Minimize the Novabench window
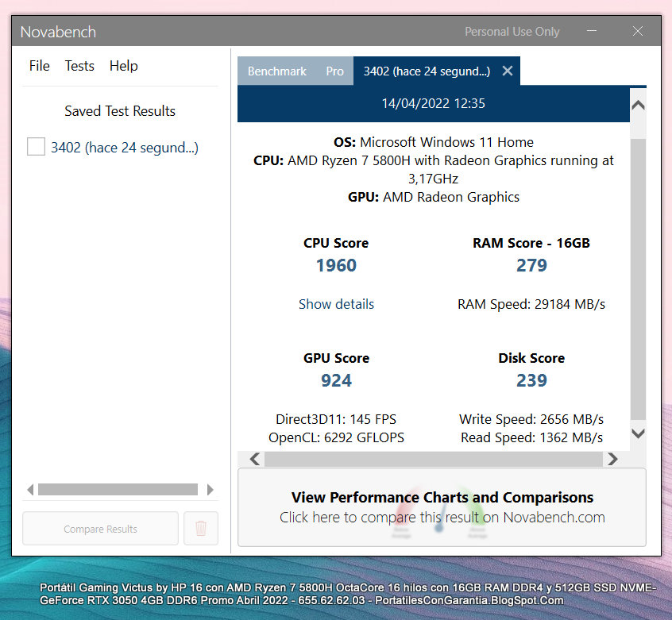This screenshot has width=672, height=620. (x=592, y=31)
